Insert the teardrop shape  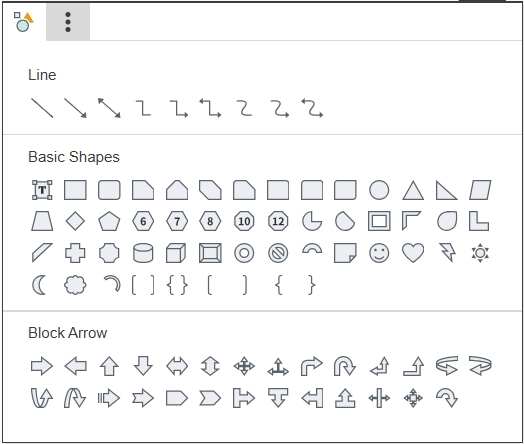tap(447, 221)
